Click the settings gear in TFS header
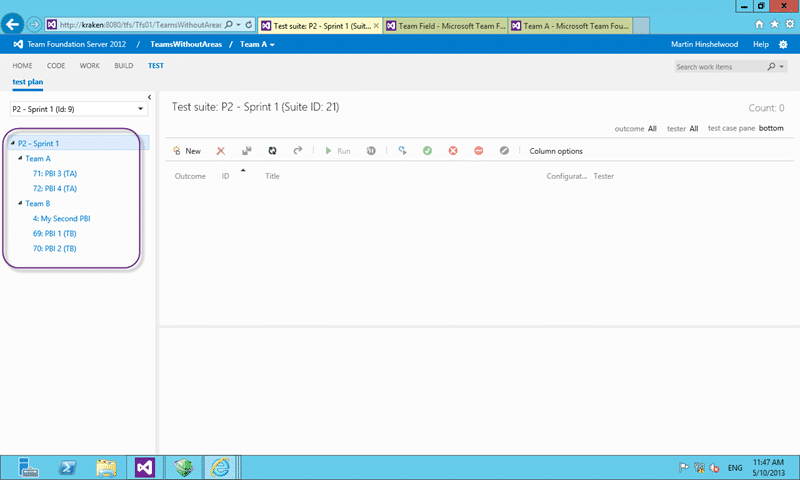 point(783,44)
